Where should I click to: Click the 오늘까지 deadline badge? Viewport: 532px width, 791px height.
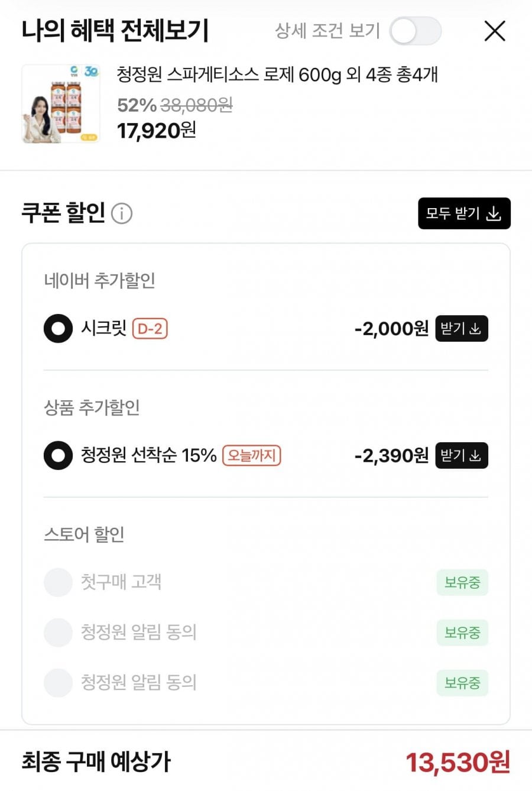pyautogui.click(x=251, y=455)
